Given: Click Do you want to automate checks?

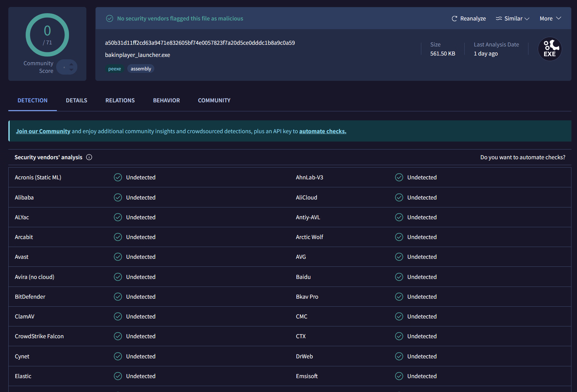Looking at the screenshot, I should (x=523, y=157).
